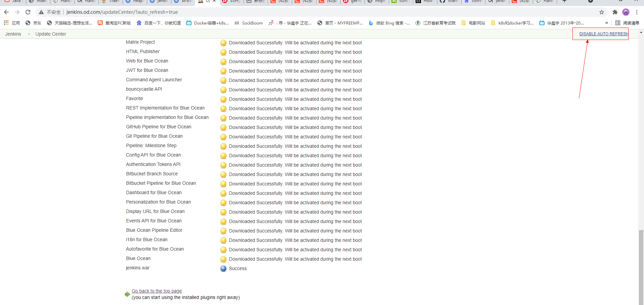Select 'Personalization for Blue Ocean' text
The width and height of the screenshot is (644, 305).
[158, 202]
